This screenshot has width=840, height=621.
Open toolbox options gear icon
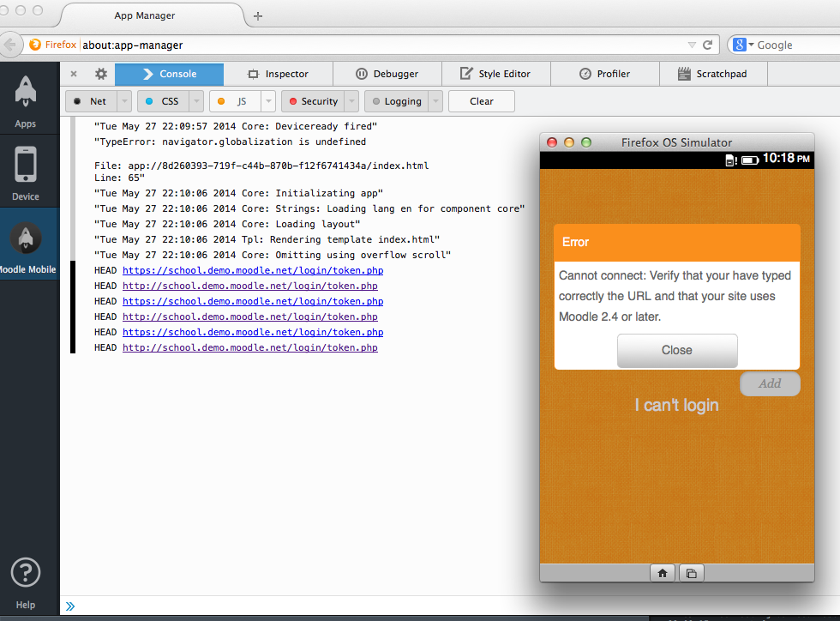pyautogui.click(x=101, y=74)
